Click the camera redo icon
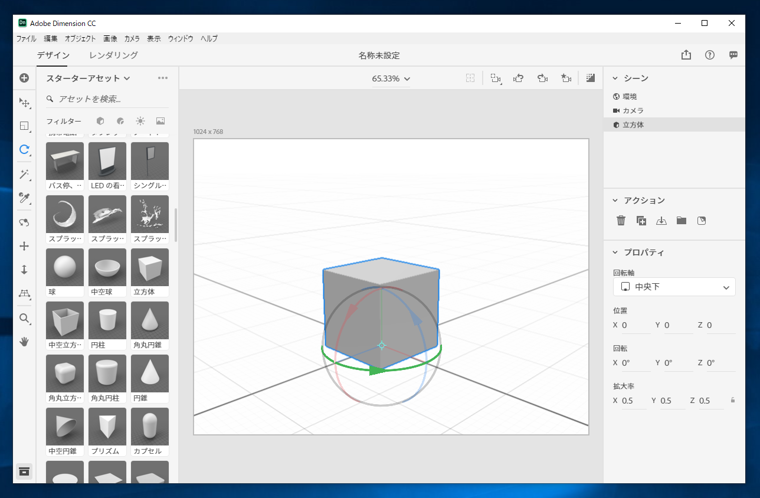Viewport: 760px width, 498px height. 542,78
